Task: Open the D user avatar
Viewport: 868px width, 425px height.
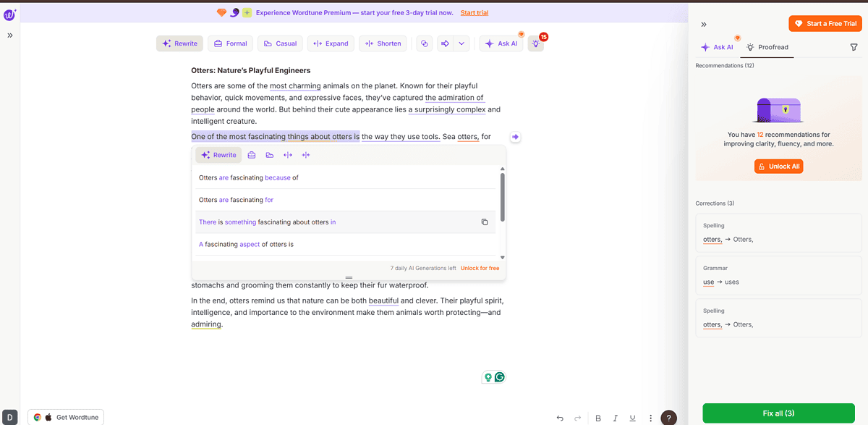Action: click(10, 417)
